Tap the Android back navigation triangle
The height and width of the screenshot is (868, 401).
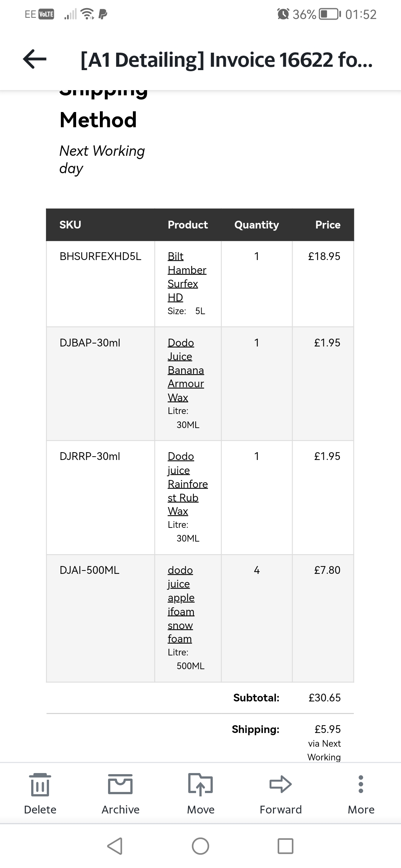pyautogui.click(x=115, y=846)
